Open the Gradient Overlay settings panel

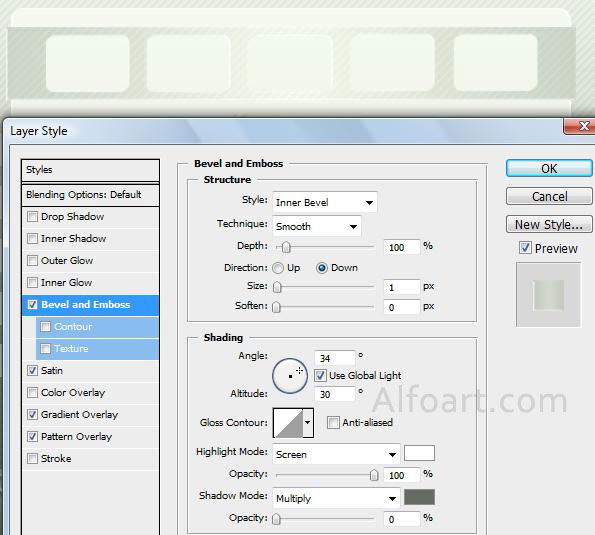click(x=79, y=415)
